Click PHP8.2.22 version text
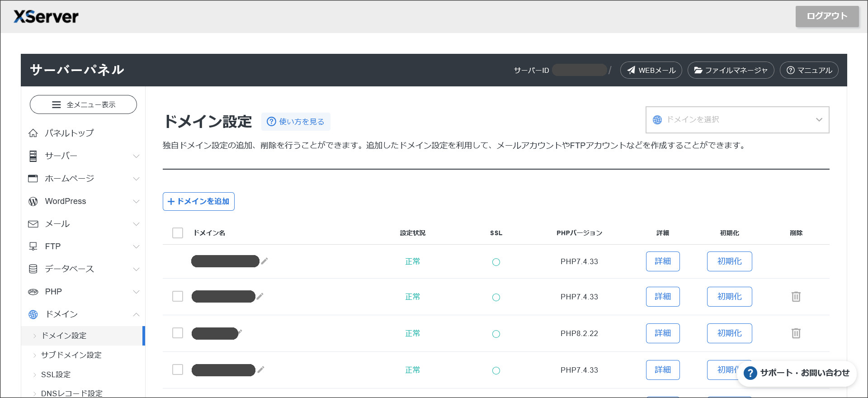This screenshot has height=398, width=868. tap(579, 333)
